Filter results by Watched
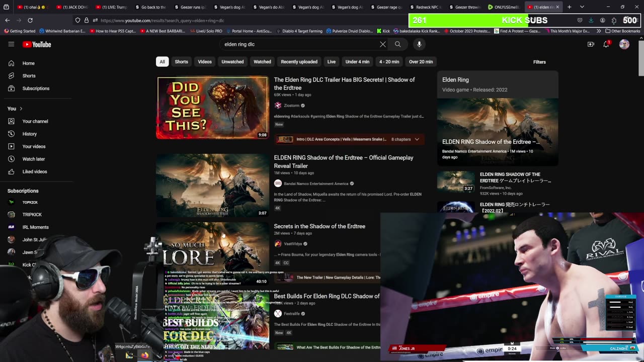This screenshot has height=362, width=644. 262,62
